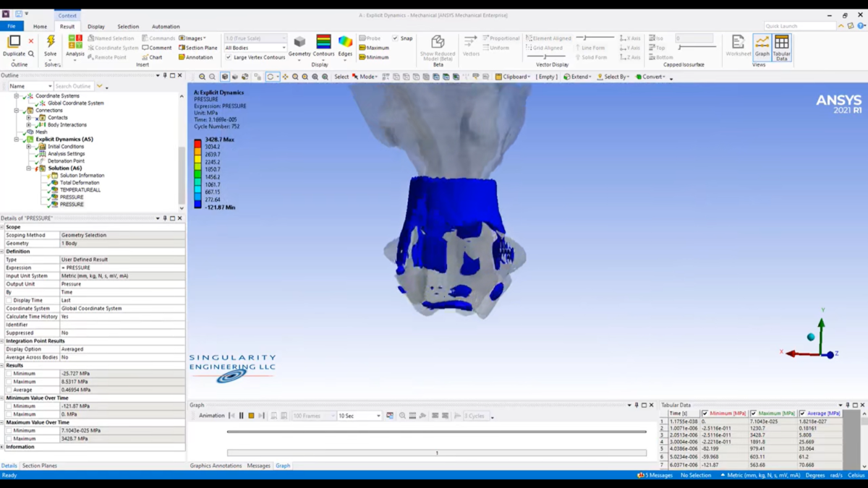868x488 pixels.
Task: Click the Duplicate icon in Outline group
Action: [14, 42]
